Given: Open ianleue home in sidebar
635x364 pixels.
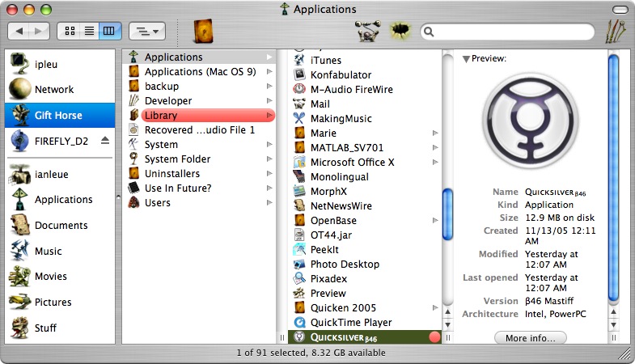Looking at the screenshot, I should tap(60, 175).
